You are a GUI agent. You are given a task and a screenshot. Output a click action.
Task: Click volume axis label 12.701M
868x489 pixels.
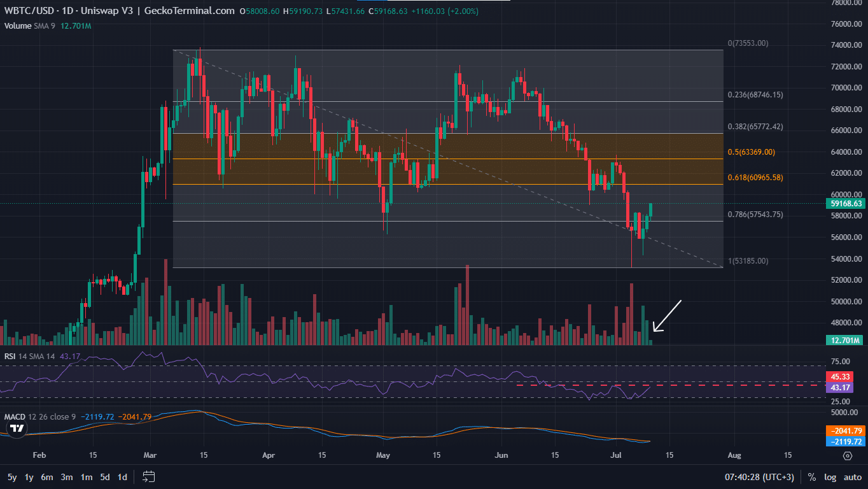pos(845,341)
